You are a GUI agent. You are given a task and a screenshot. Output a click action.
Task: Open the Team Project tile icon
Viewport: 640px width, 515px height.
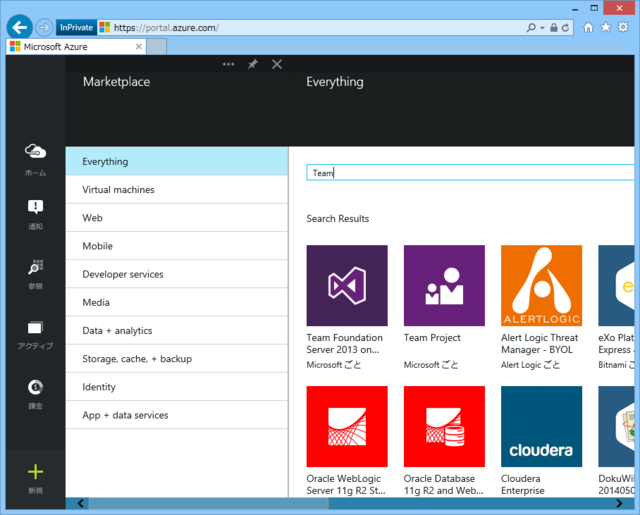444,285
